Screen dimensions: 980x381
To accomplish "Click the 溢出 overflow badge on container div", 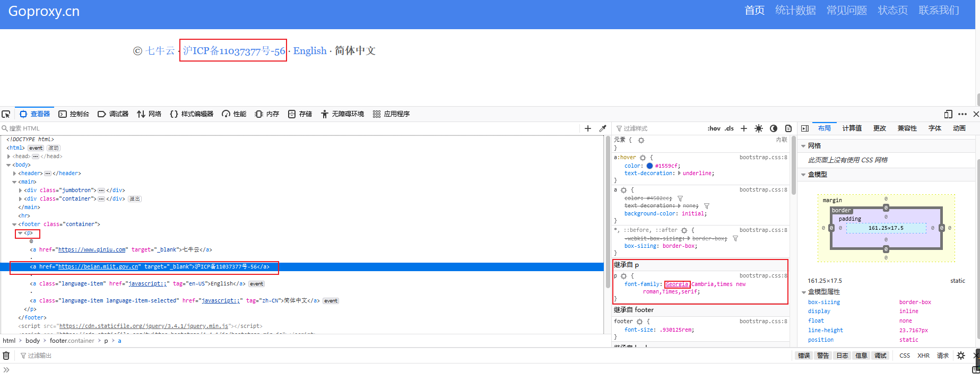I will click(x=135, y=199).
